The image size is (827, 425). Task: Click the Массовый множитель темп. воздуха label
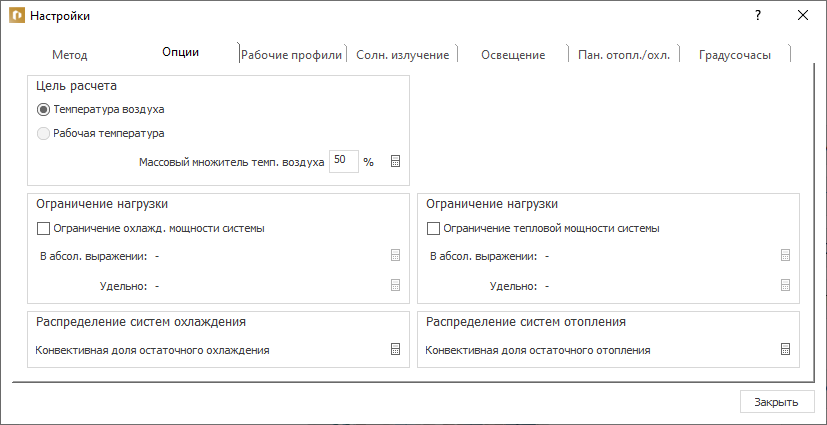click(x=232, y=162)
